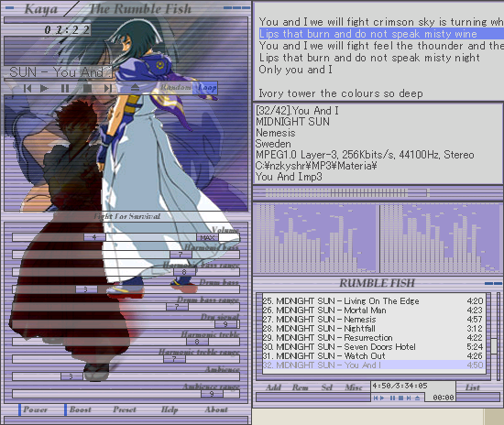
Task: Click the handle labeled MAX on Volume row
Action: [x=207, y=237]
